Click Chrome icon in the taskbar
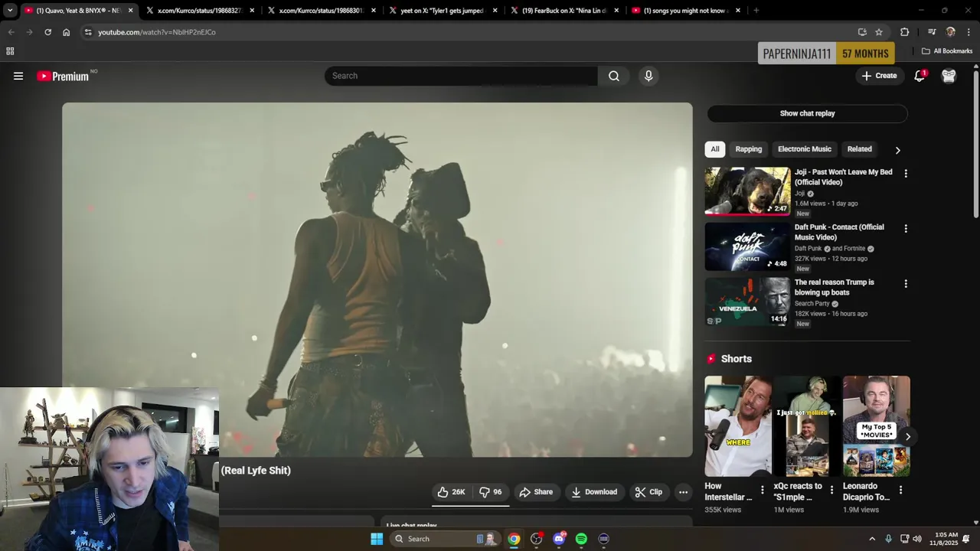 tap(514, 539)
